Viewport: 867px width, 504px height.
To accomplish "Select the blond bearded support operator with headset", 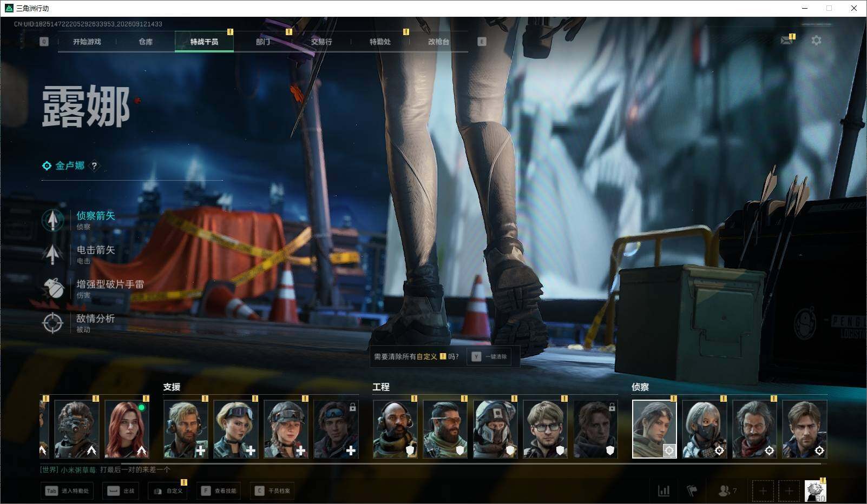I will tap(186, 429).
